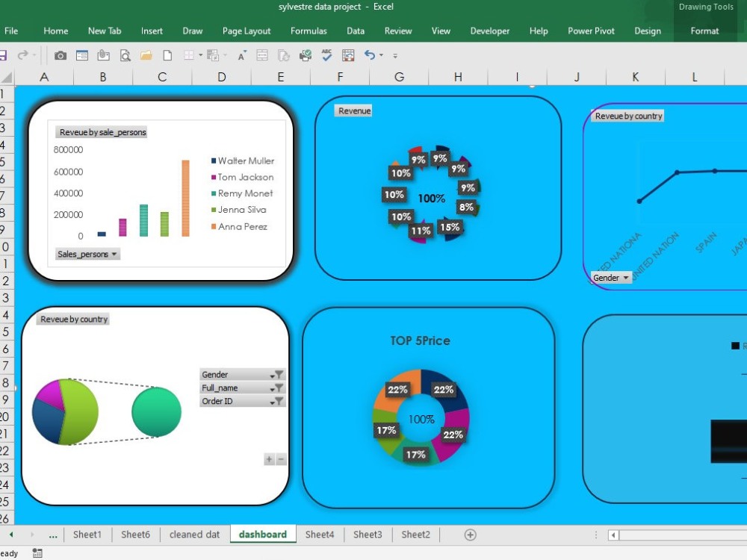Open the Power Pivot tab
747x560 pixels.
tap(591, 31)
